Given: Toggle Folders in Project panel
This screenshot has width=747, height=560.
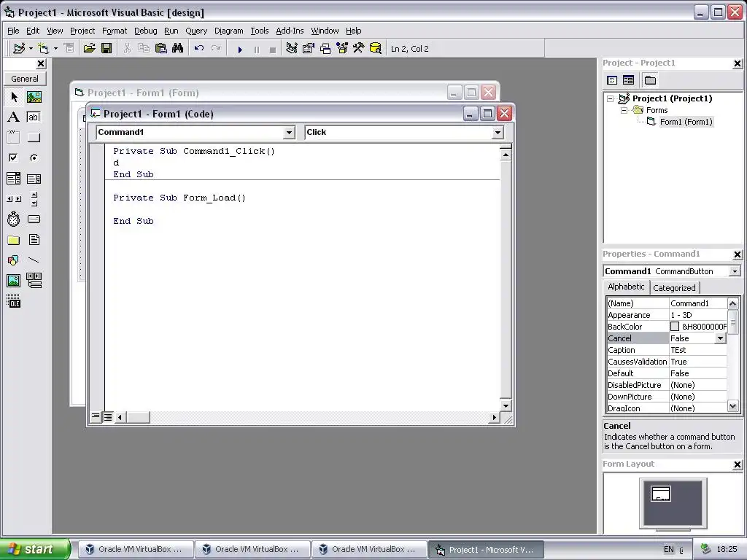Looking at the screenshot, I should tap(650, 80).
